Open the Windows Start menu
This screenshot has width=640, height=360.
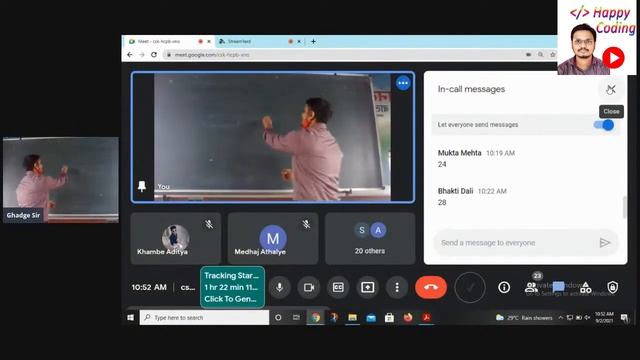[130, 317]
